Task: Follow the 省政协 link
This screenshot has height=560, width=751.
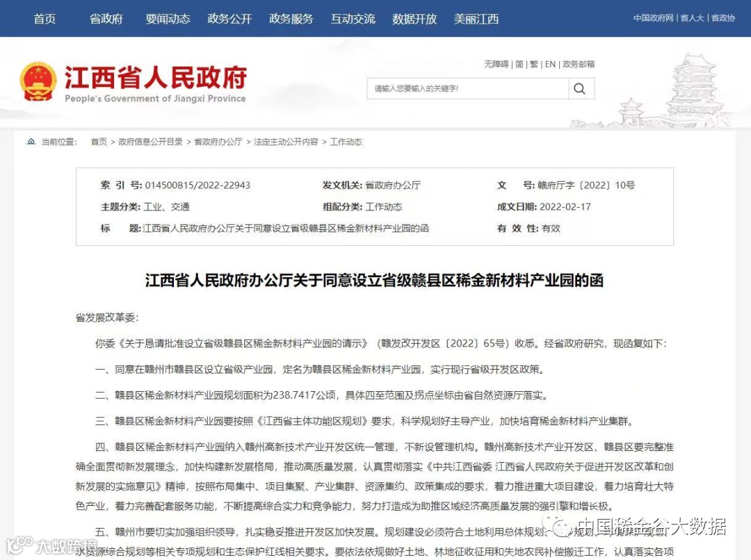Action: (722, 18)
